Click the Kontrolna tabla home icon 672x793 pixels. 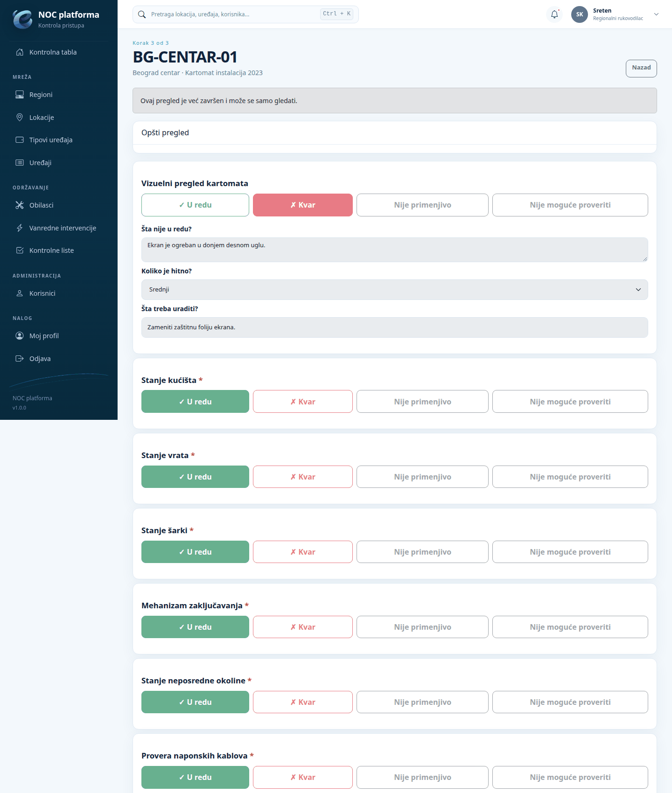(20, 52)
